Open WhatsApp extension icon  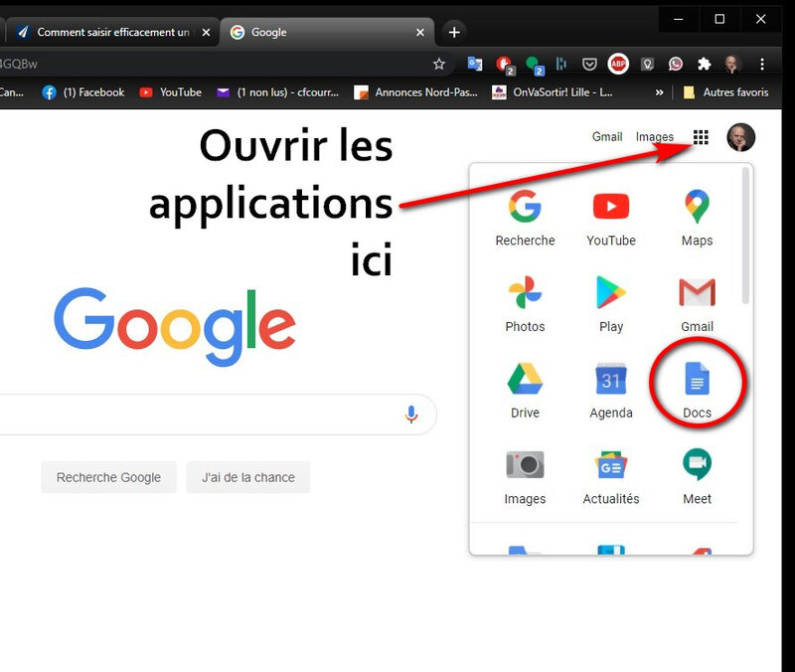tap(675, 64)
